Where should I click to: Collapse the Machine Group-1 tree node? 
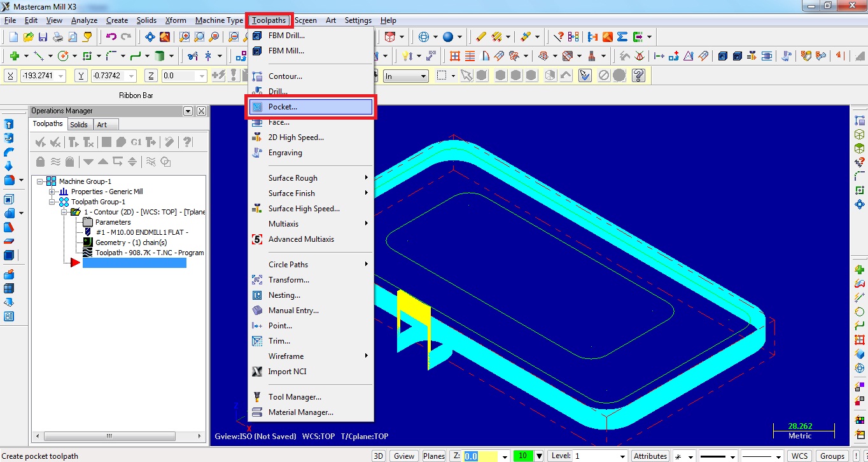40,181
